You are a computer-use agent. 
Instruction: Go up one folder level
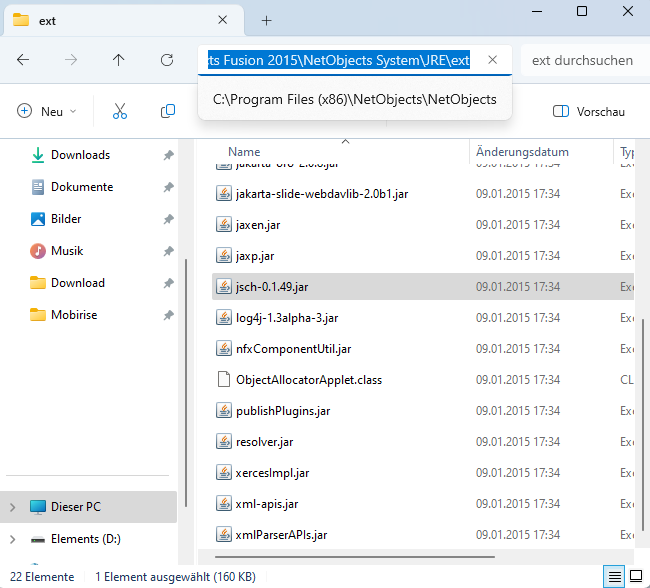[119, 60]
